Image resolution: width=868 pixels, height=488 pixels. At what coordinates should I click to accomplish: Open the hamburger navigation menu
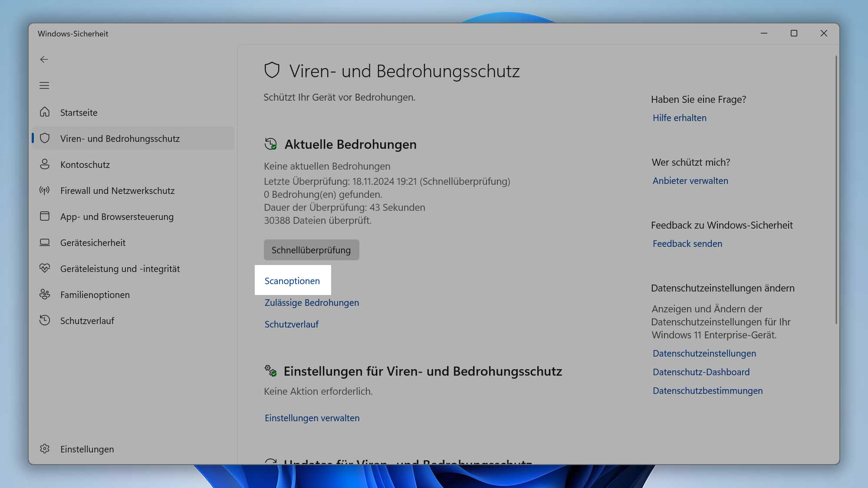click(x=44, y=85)
